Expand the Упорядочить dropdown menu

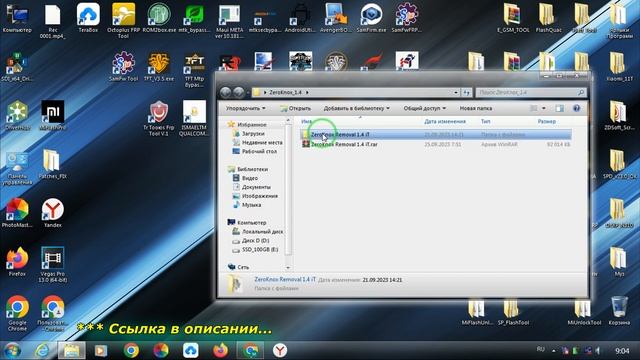click(246, 108)
